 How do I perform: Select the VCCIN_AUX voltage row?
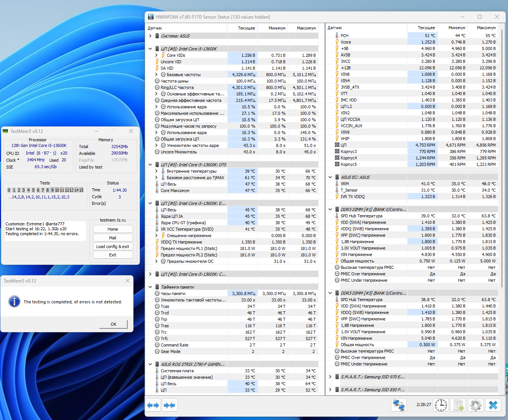(412, 126)
